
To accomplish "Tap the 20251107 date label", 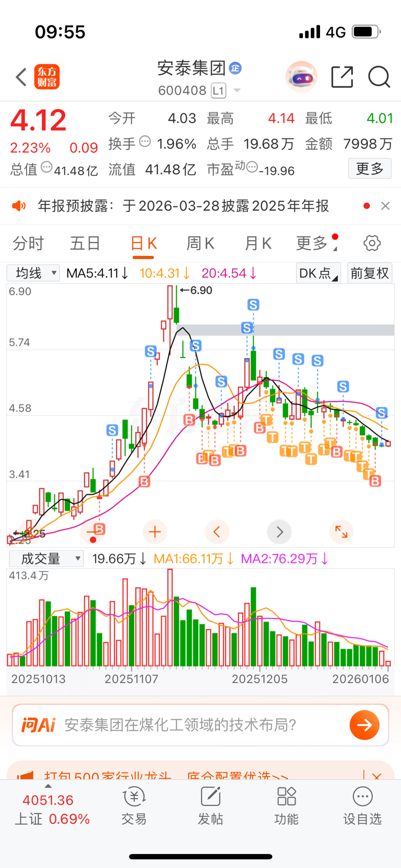I will point(131,679).
